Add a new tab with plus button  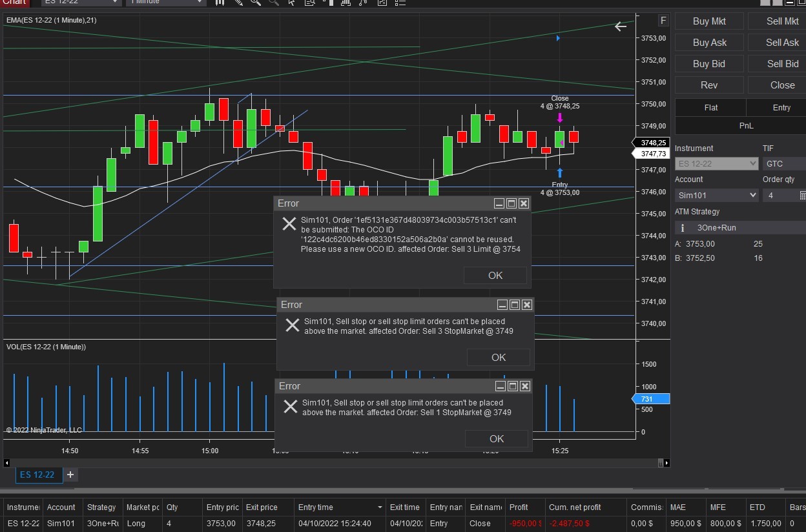[x=70, y=475]
